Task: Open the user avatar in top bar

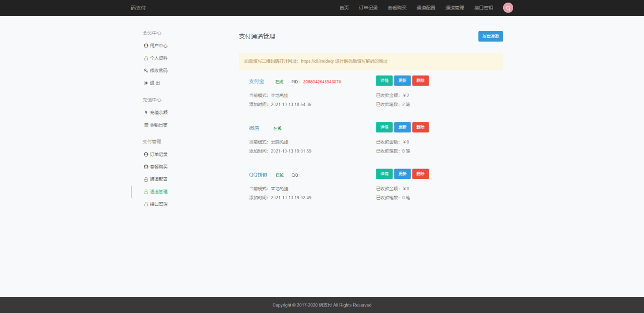Action: 508,8
